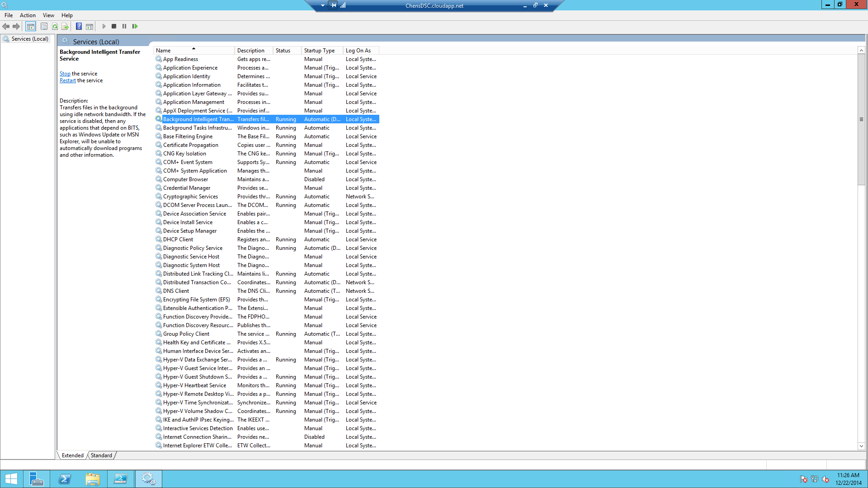Open the blue Help toolbar icon
Image resolution: width=868 pixels, height=488 pixels.
pos(79,27)
